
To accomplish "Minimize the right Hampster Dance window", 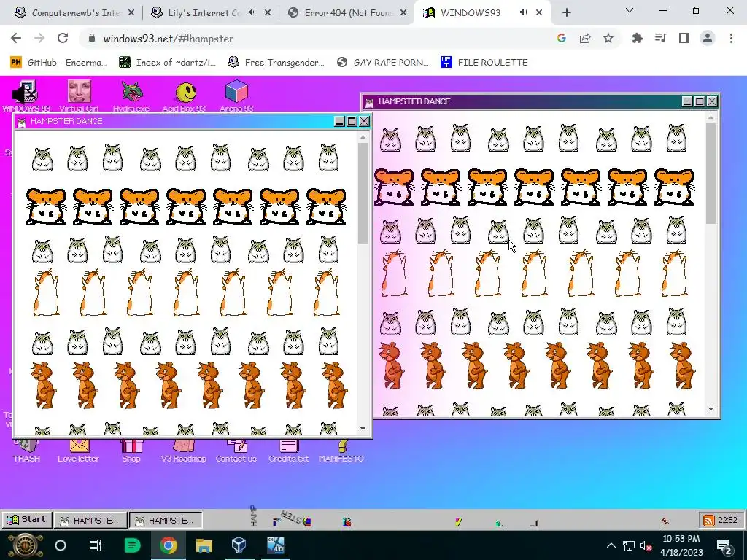I will coord(687,101).
